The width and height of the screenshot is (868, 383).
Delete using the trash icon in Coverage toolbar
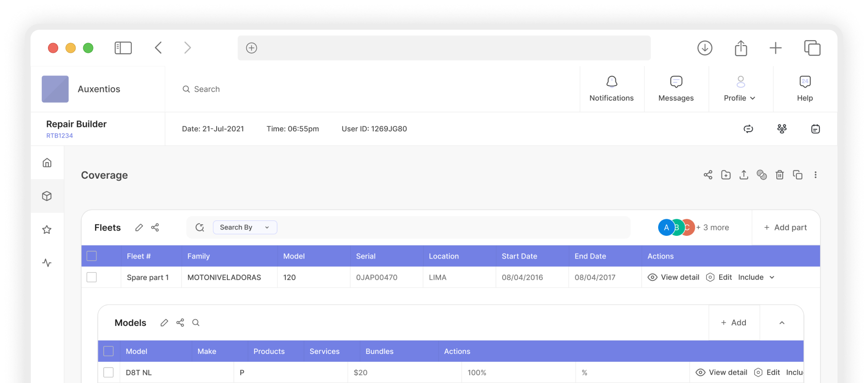(780, 175)
